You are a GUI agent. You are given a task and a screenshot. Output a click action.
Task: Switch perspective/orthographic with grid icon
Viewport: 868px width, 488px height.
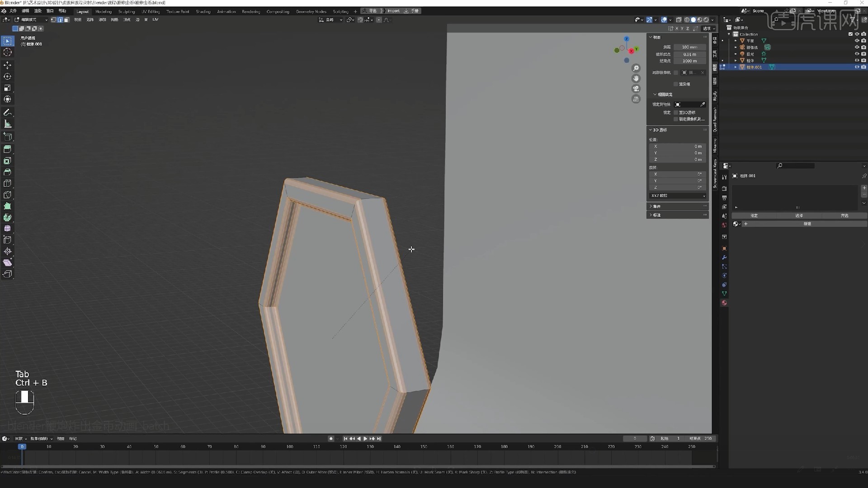[636, 99]
